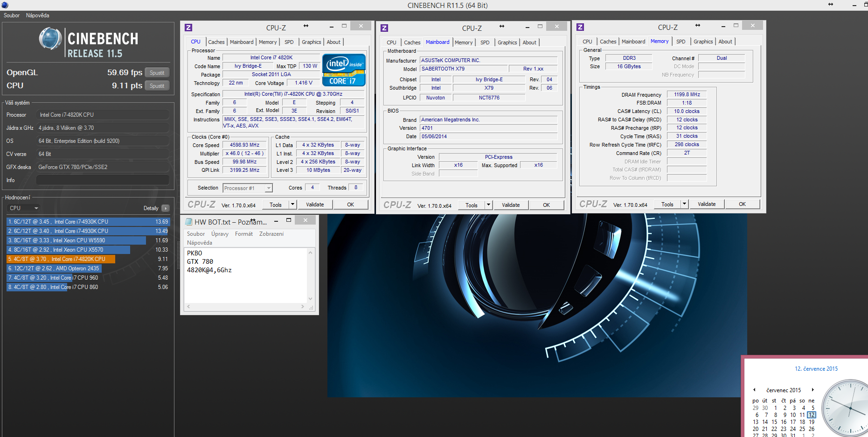Select ranking row AMD Opteron 2435
The image size is (868, 437).
(88, 268)
